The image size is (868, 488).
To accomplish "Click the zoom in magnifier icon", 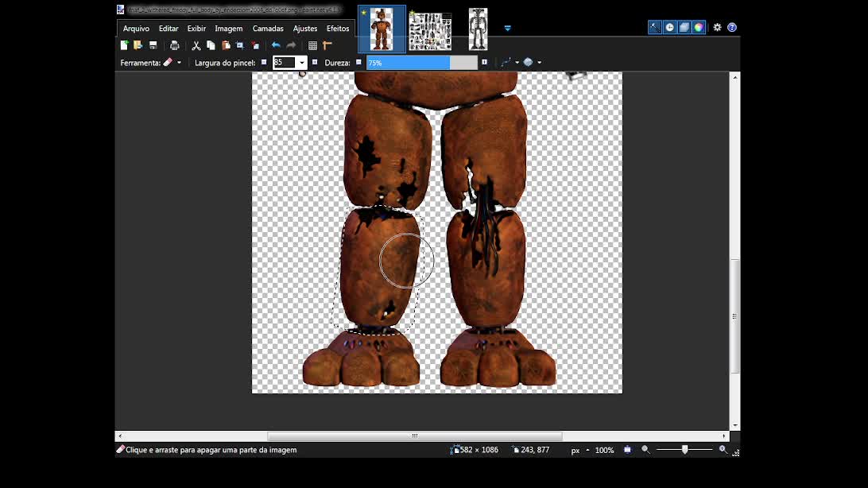I will click(723, 450).
